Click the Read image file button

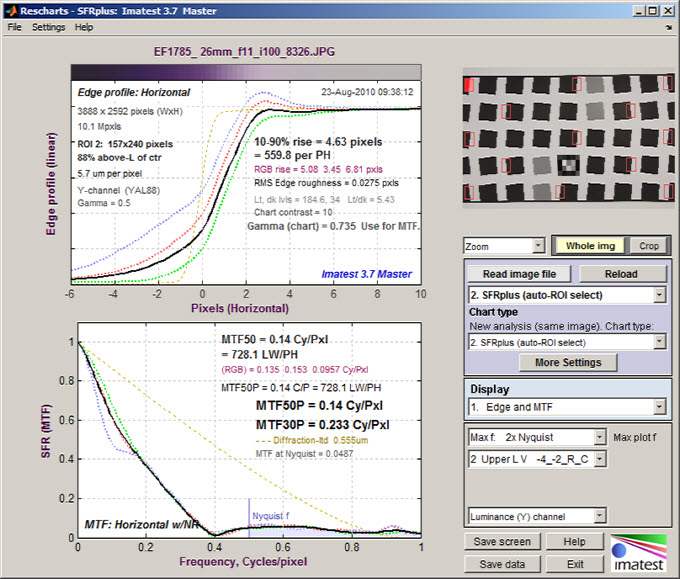(x=519, y=274)
